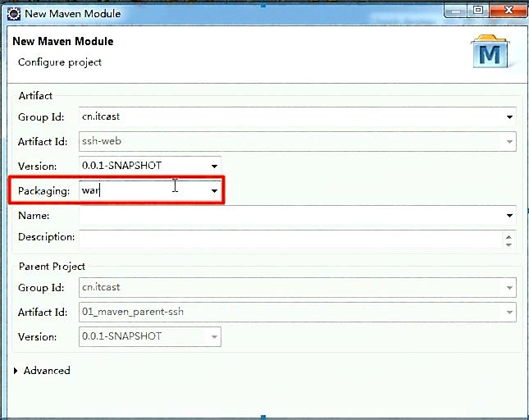Image resolution: width=529 pixels, height=420 pixels.
Task: Open the Artifact Version dropdown arrow
Action: coord(214,166)
